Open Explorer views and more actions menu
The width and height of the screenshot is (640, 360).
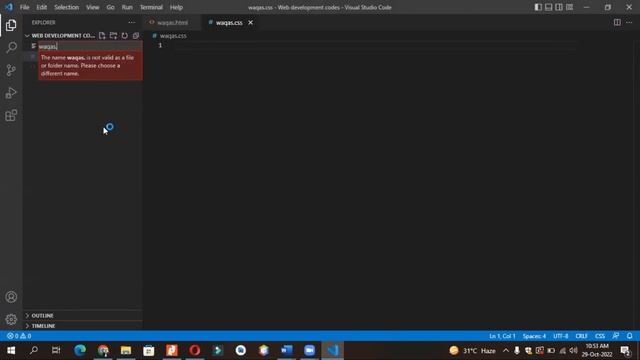point(131,22)
